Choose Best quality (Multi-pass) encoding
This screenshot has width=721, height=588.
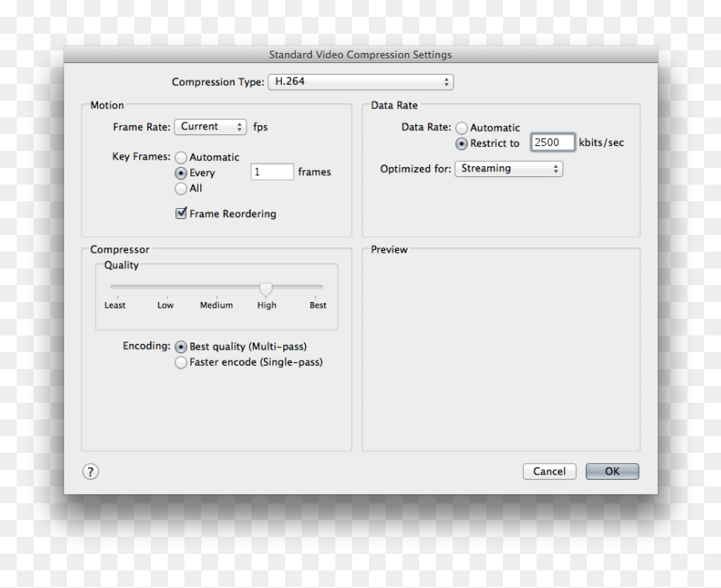181,346
